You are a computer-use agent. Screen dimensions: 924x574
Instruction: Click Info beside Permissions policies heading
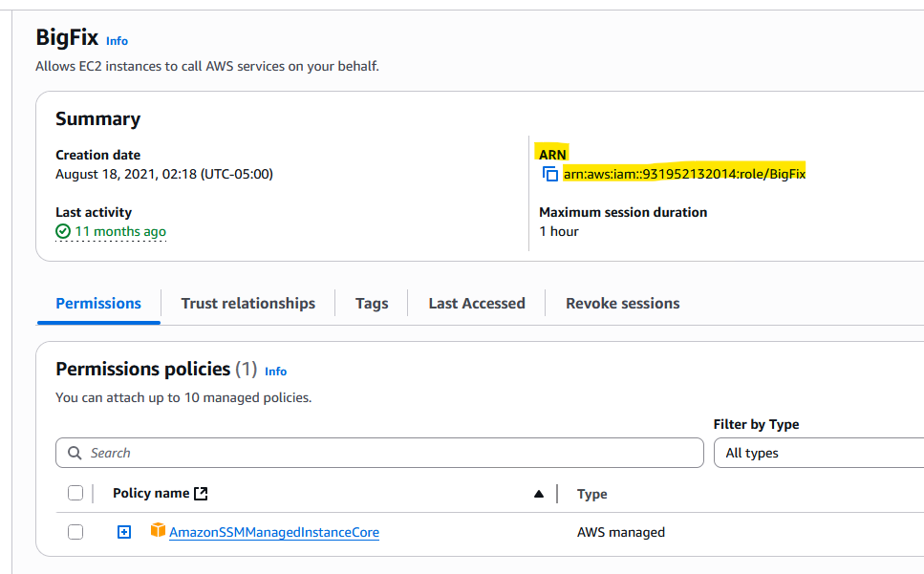275,372
